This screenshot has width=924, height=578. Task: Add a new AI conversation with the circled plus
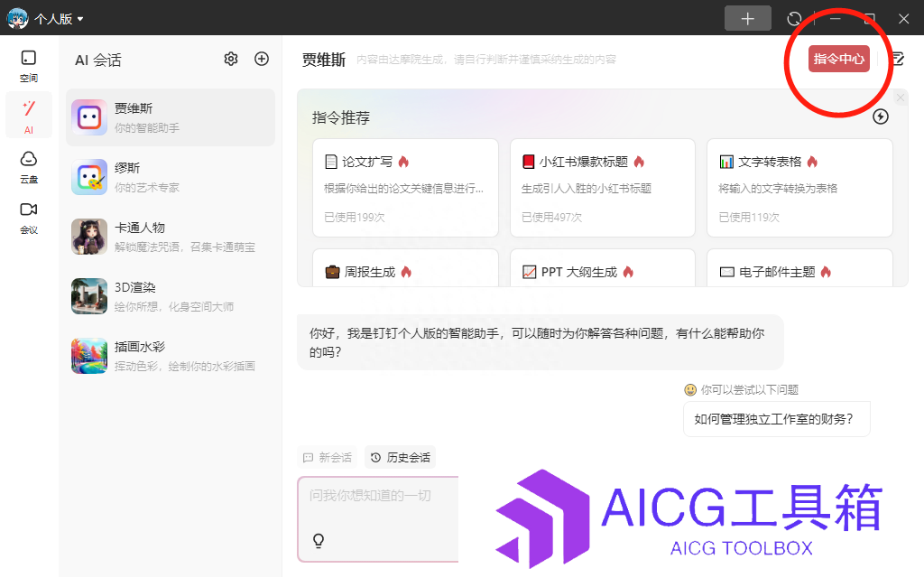coord(262,59)
